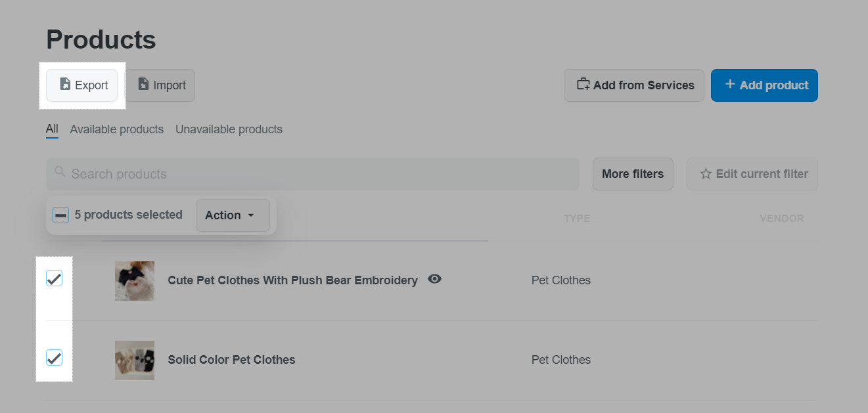Toggle the select-all products checkbox

pyautogui.click(x=60, y=215)
